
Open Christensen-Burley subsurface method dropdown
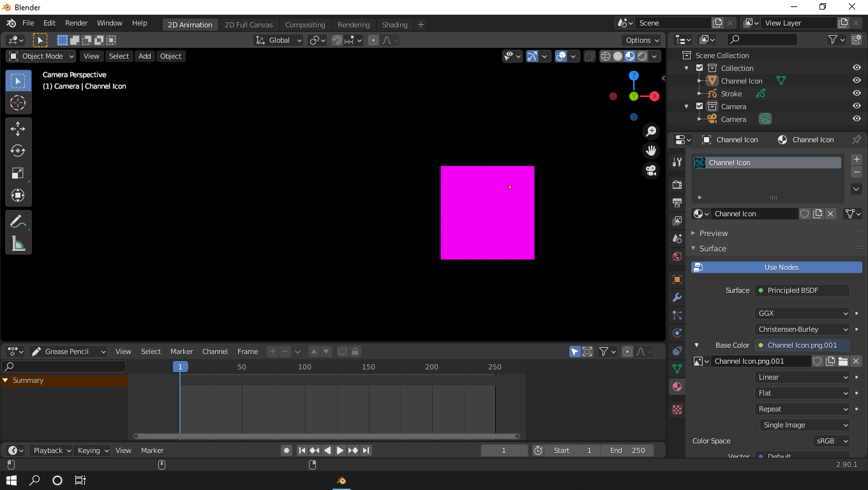[803, 329]
